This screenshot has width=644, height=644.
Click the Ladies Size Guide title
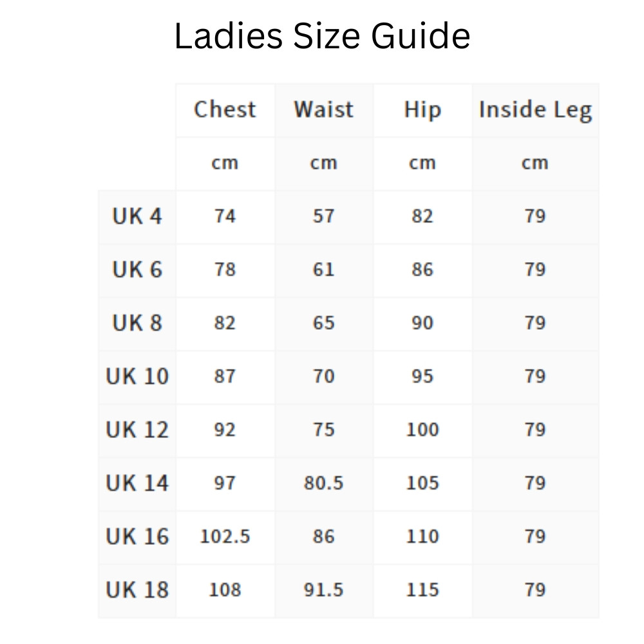(322, 36)
